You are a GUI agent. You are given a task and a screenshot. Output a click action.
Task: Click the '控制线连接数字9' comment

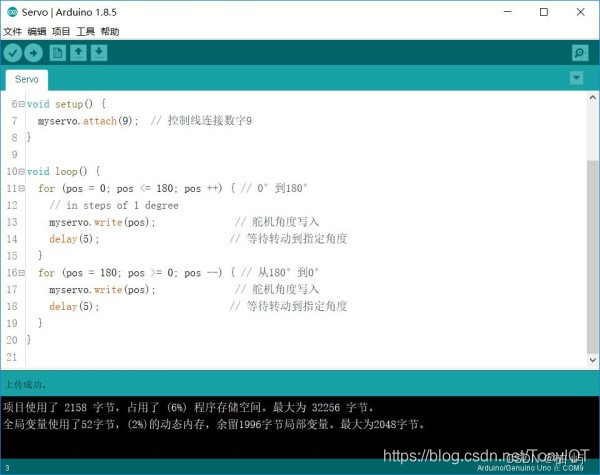pyautogui.click(x=210, y=121)
